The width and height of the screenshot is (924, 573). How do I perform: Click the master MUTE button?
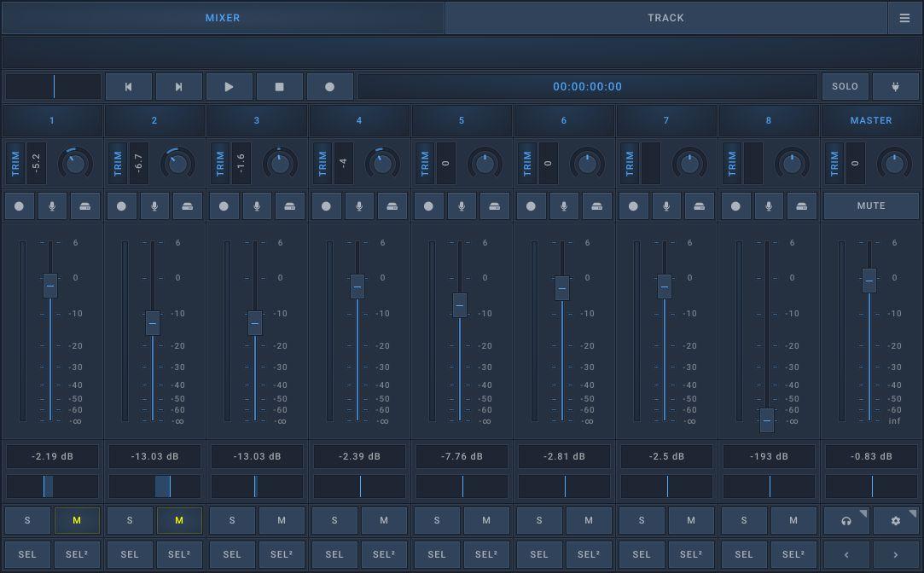871,206
